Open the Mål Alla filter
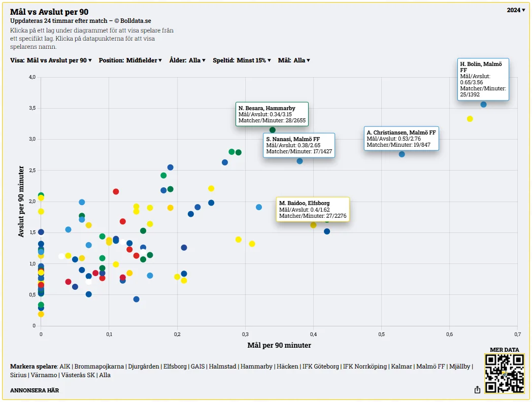Image resolution: width=532 pixels, height=402 pixels. pos(294,60)
